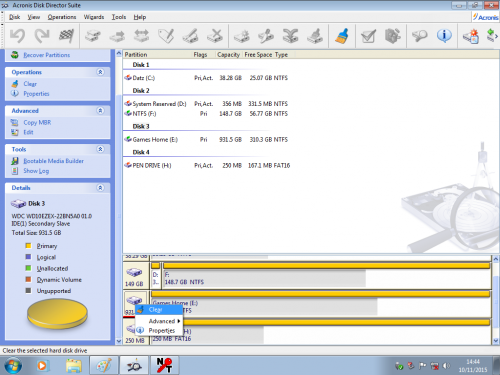Collapse the Details panel chevron
The height and width of the screenshot is (375, 500).
coord(100,188)
